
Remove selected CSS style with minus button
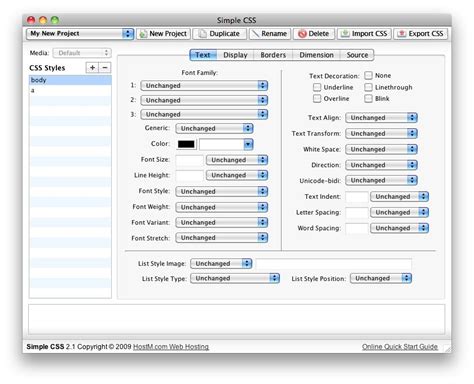click(105, 68)
